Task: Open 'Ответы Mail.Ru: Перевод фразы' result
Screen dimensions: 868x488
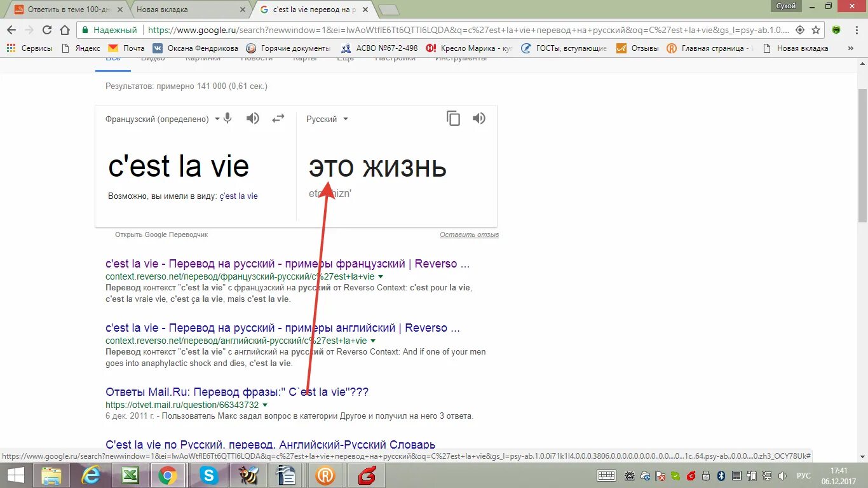Action: 237,392
